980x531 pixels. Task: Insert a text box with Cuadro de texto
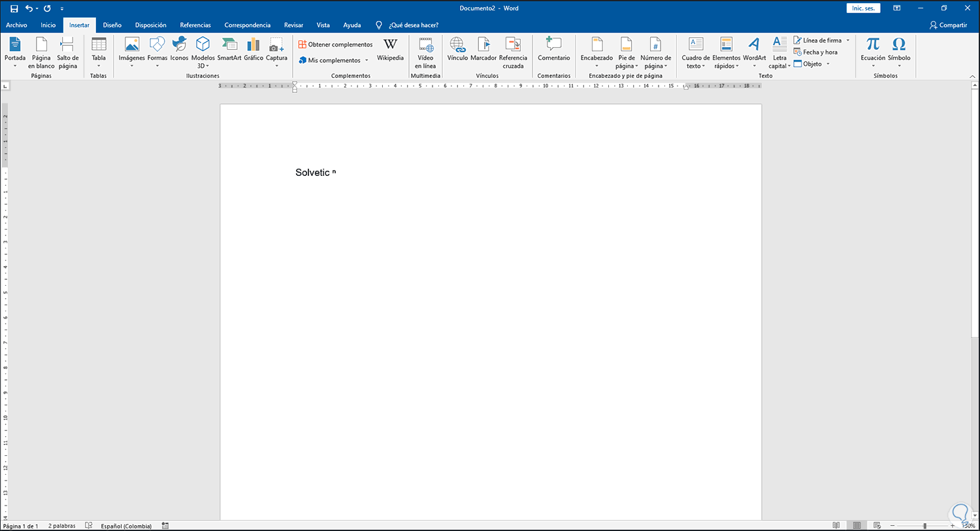[x=696, y=52]
